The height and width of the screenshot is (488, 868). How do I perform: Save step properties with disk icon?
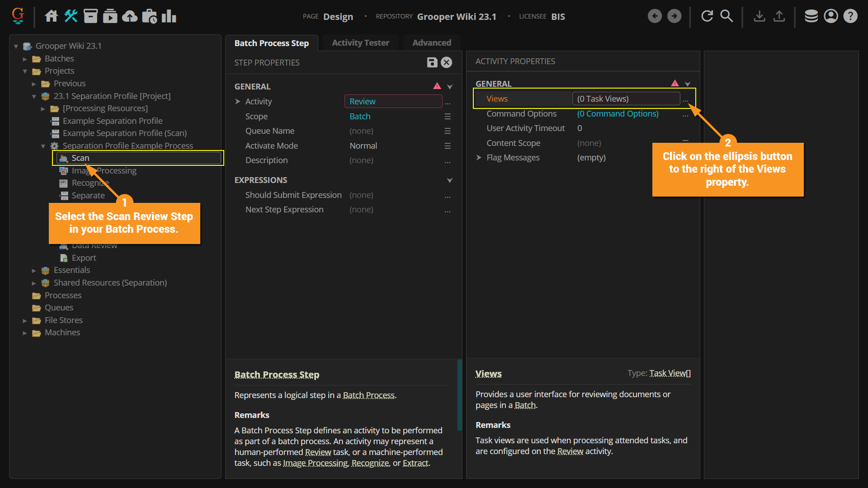[432, 62]
